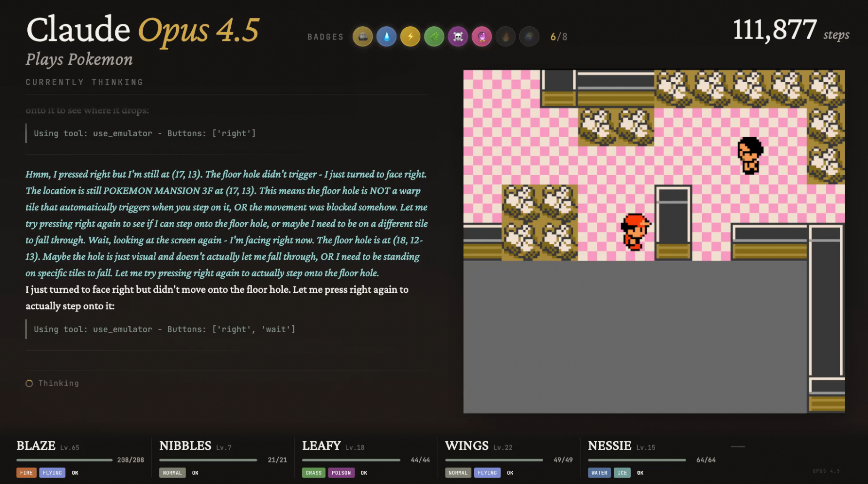The height and width of the screenshot is (484, 868).
Task: Click NESSIE's HP bar
Action: tap(637, 460)
